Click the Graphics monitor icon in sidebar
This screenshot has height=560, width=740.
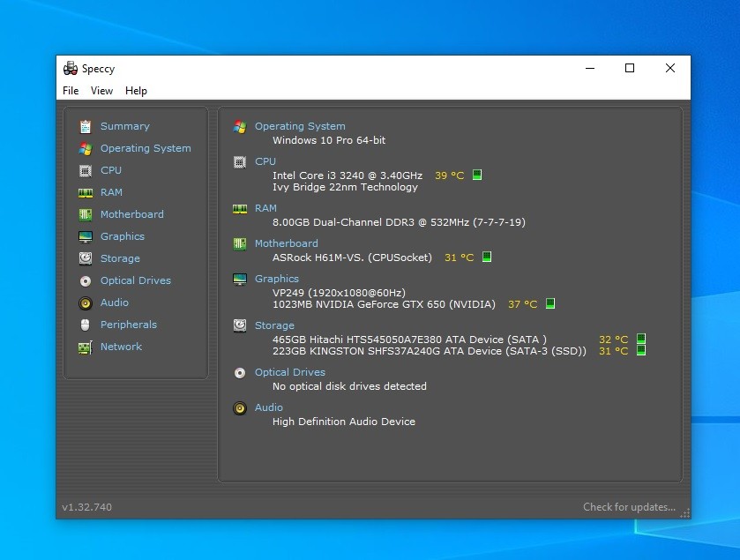tap(86, 237)
